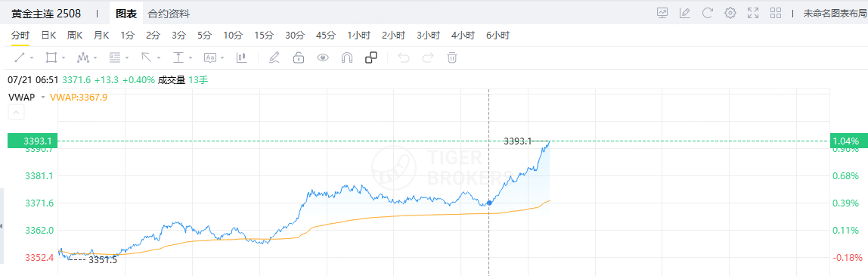
Task: Open the VWAP indicator dropdown
Action: 42,98
